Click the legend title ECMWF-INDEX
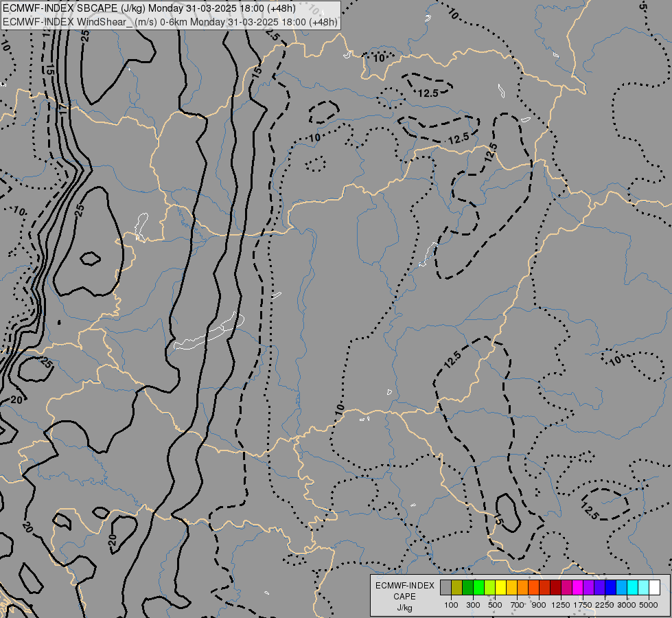Screen dimensions: 672x618 click(404, 586)
